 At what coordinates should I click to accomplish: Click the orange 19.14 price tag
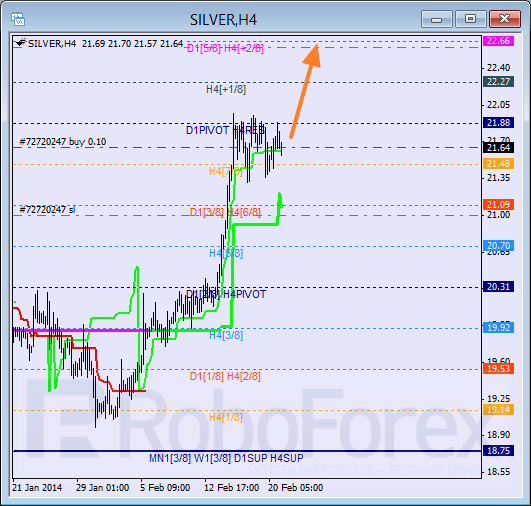click(x=498, y=410)
